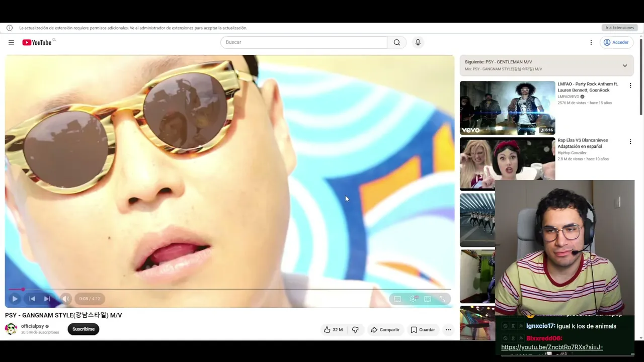644x362 pixels.
Task: Open options for Rap Elsa VS Blancanieves
Action: coord(630,142)
